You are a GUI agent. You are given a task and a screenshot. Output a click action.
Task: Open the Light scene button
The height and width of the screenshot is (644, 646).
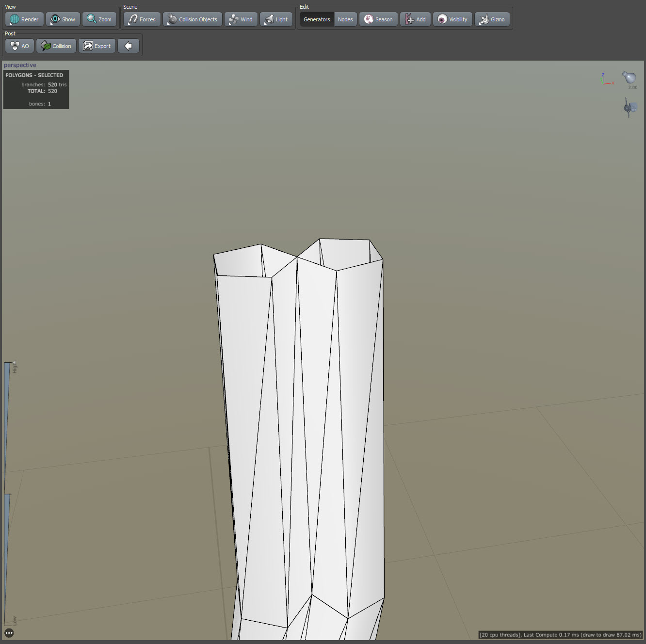click(x=276, y=19)
